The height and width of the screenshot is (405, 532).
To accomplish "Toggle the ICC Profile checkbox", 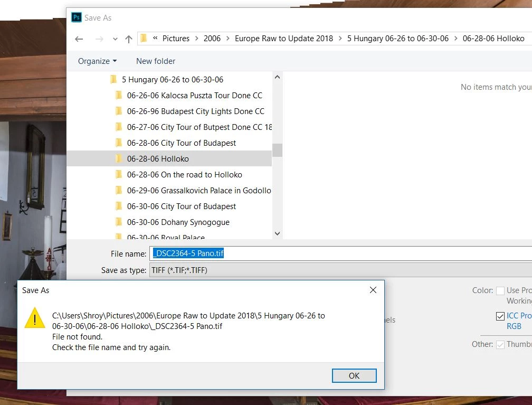I will tap(500, 316).
